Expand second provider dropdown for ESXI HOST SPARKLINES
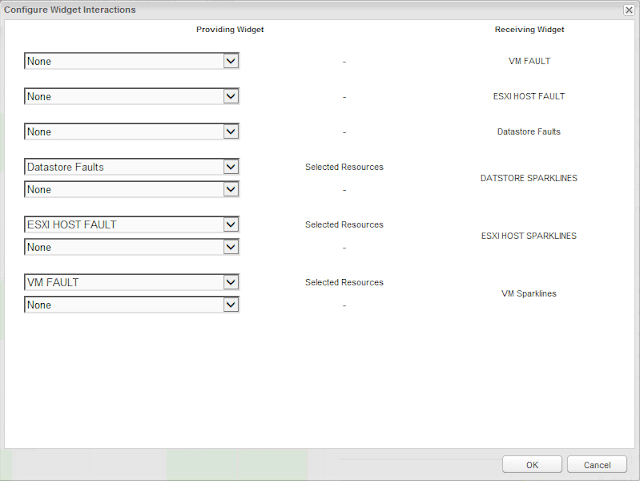 131,247
